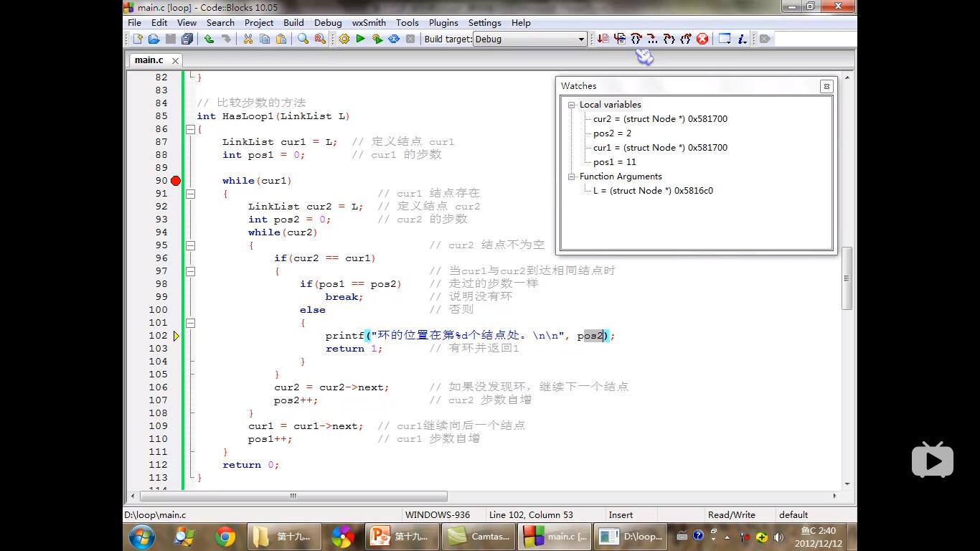Click the Open file folder icon

tap(154, 39)
